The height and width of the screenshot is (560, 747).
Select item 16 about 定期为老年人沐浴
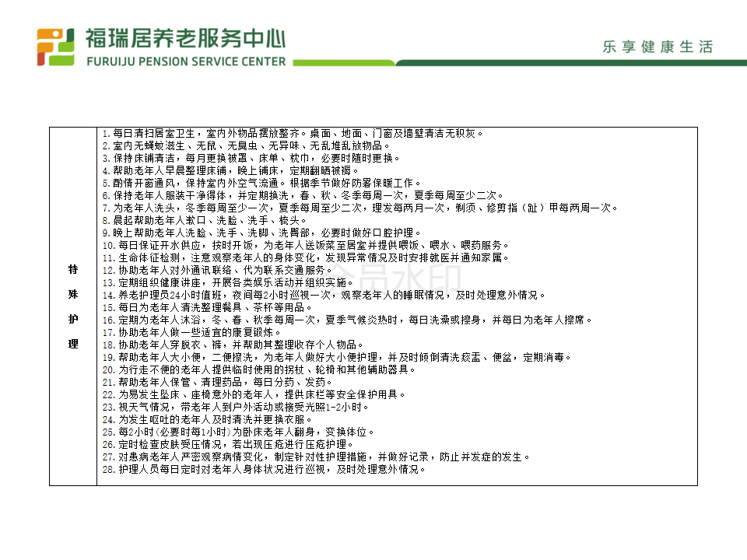click(347, 320)
